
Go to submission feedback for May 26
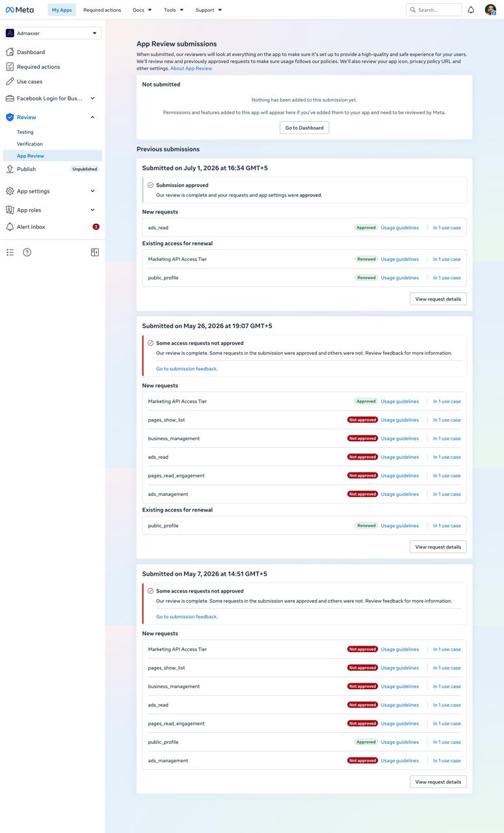click(187, 369)
